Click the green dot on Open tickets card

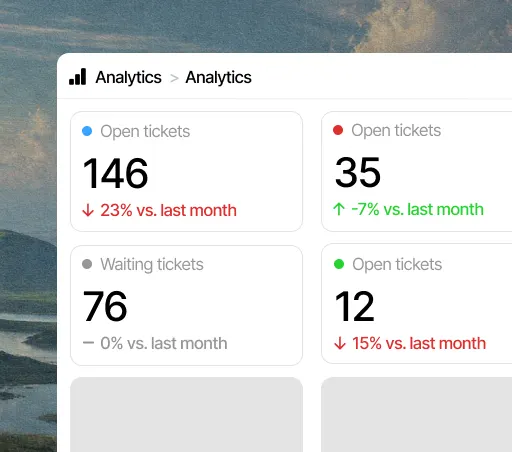339,264
